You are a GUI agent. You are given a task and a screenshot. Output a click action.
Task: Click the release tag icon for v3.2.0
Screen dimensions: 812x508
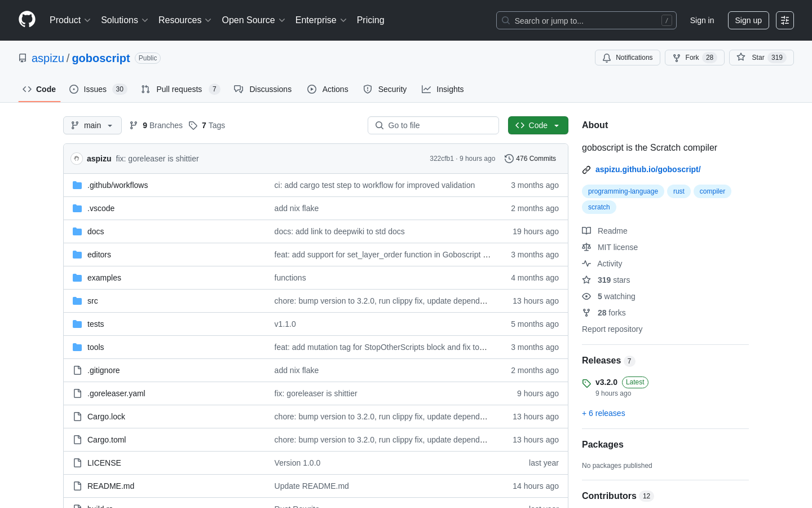pyautogui.click(x=586, y=383)
